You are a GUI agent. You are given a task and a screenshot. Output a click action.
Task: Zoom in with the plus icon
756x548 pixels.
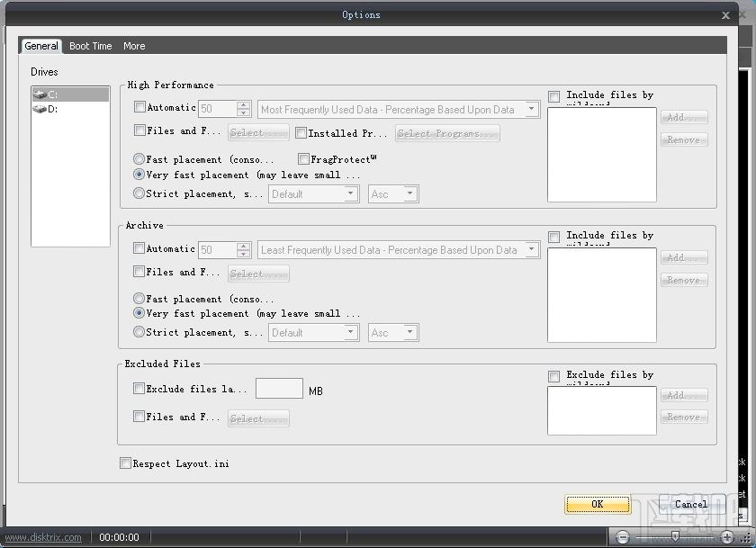tap(727, 537)
